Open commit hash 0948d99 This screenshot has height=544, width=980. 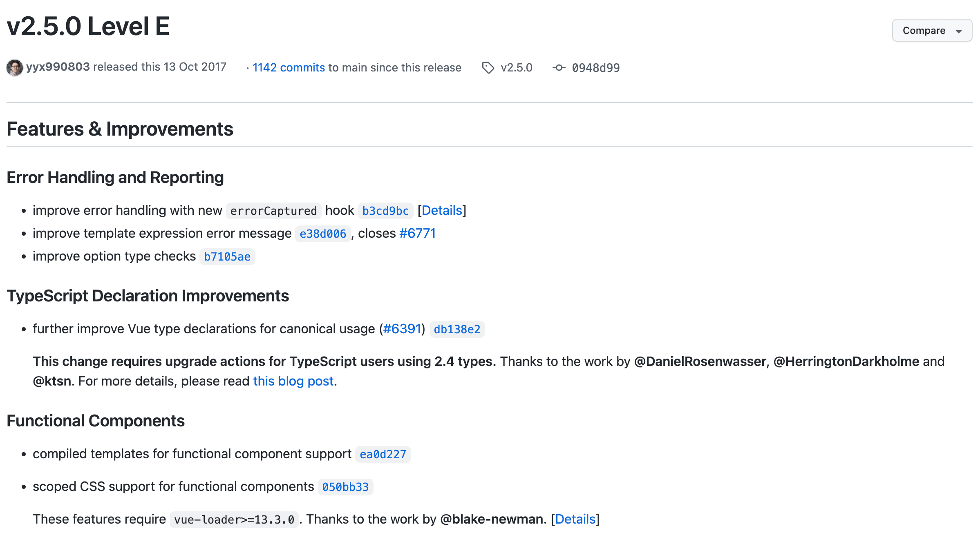tap(595, 68)
